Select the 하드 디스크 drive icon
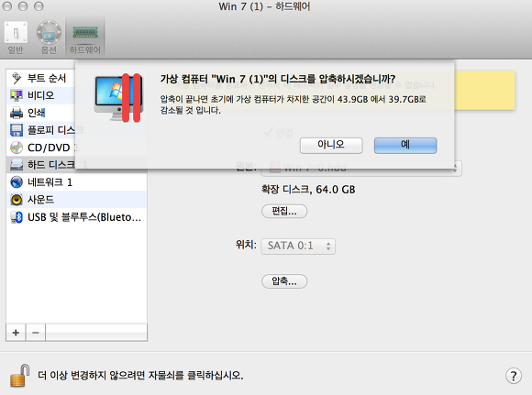The width and height of the screenshot is (532, 395). point(17,165)
